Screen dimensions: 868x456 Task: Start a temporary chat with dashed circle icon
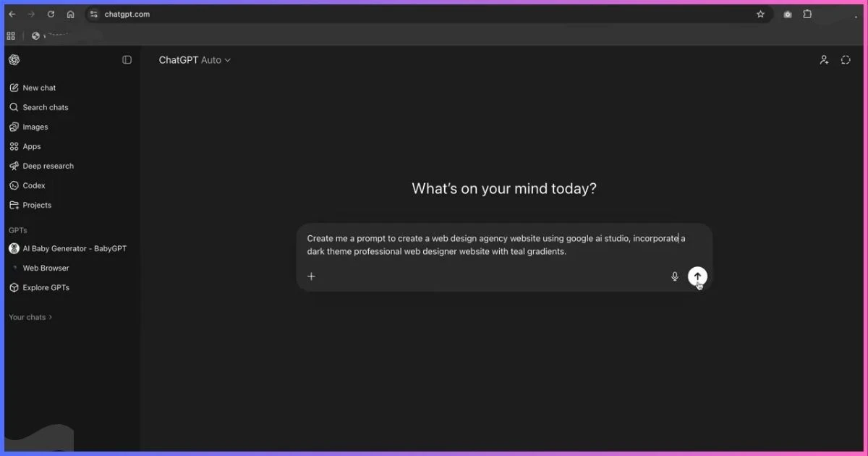coord(846,60)
